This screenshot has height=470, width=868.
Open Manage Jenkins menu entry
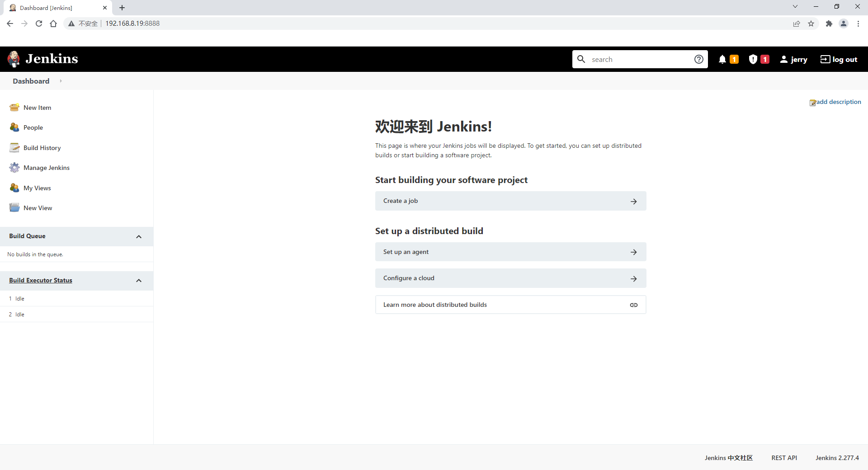click(x=47, y=168)
